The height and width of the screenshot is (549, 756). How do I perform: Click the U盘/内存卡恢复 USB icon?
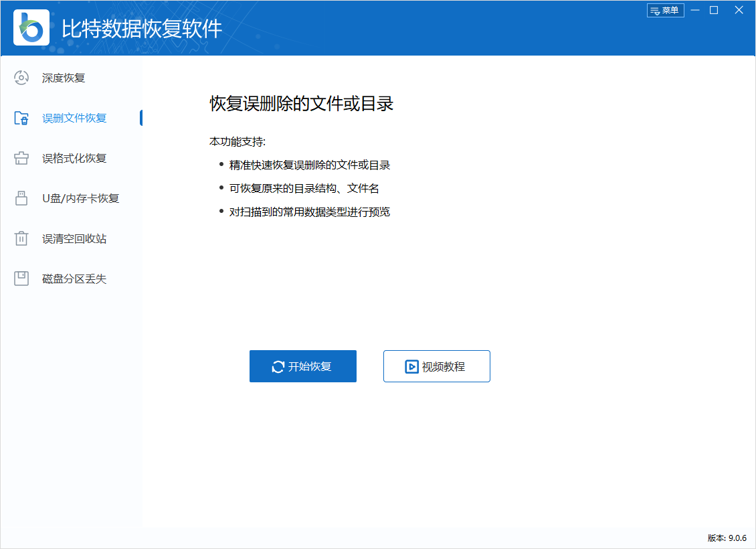21,198
